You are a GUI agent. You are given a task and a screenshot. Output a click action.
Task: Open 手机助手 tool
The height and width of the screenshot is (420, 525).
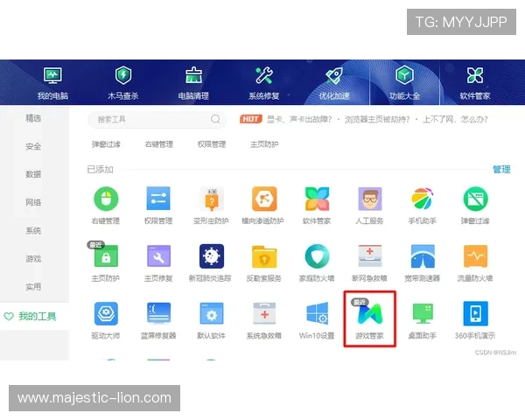[x=423, y=206]
